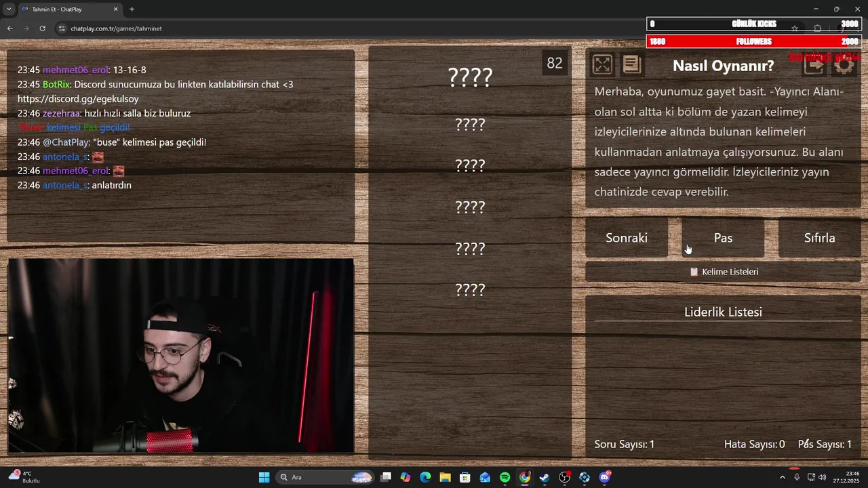
Task: Click the first hidden ???? main word
Action: [470, 77]
